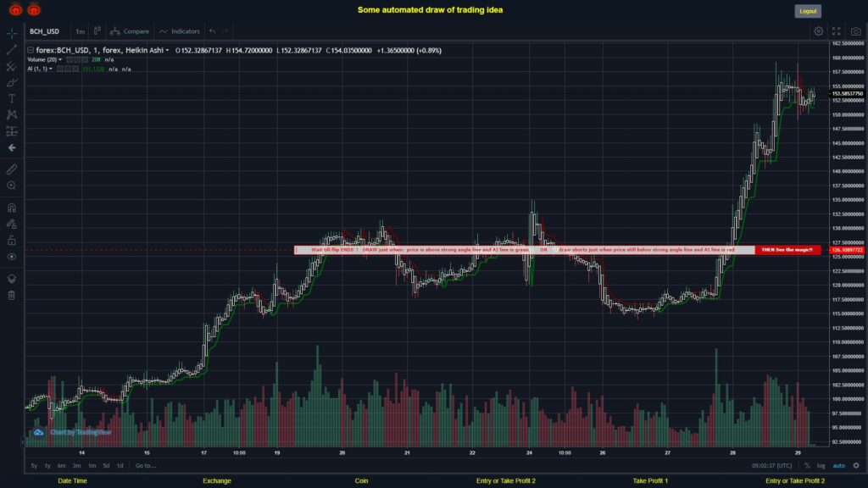Click the Logout button
Screen dimensions: 868x488
[808, 11]
